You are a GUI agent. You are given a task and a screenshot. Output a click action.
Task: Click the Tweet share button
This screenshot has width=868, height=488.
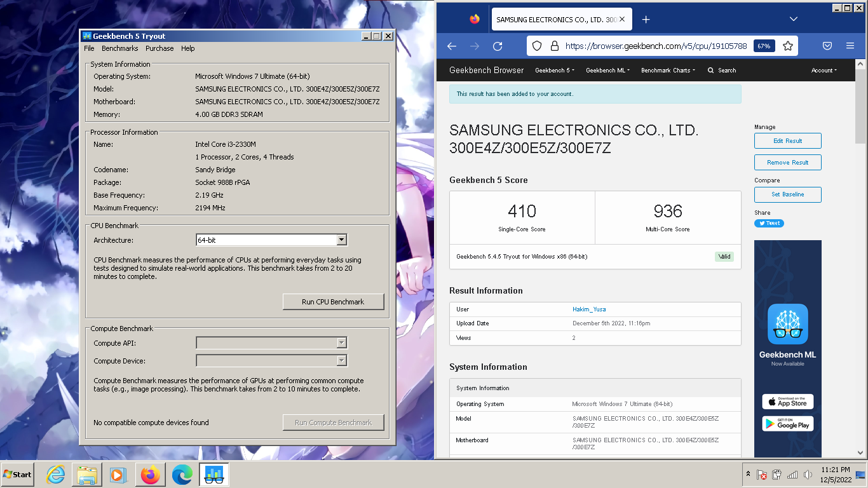769,223
